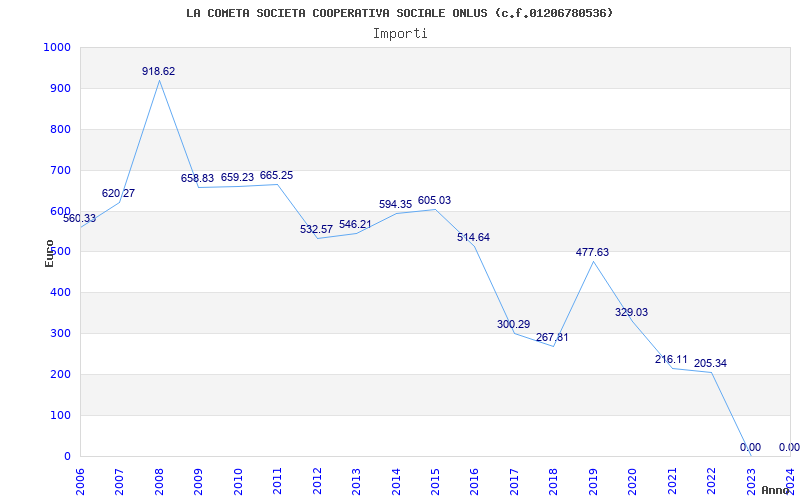Select the 100 y-axis tick label
Image resolution: width=800 pixels, height=500 pixels.
click(x=60, y=415)
